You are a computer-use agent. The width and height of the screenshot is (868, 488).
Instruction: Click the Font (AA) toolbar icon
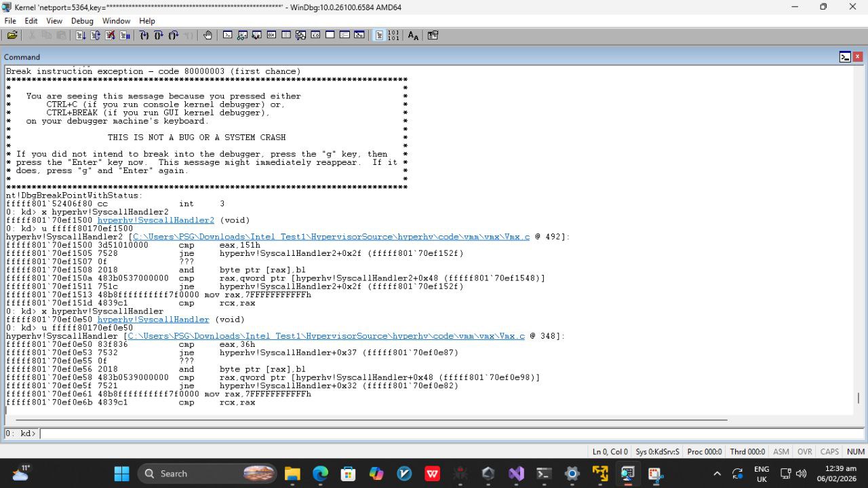click(x=413, y=35)
